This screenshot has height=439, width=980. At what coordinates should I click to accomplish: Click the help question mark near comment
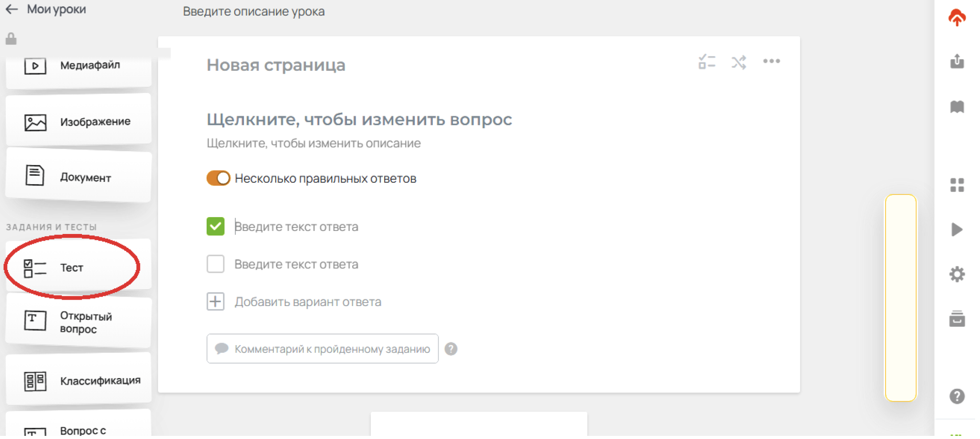[x=451, y=349]
